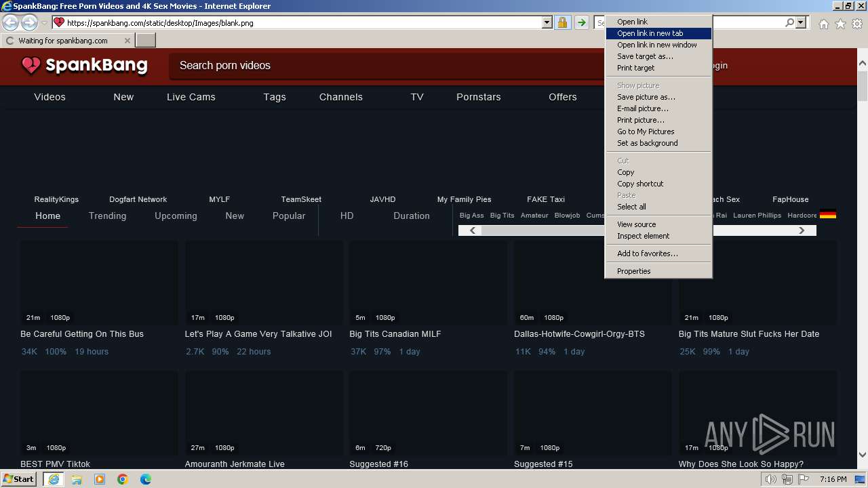This screenshot has width=868, height=488.
Task: Click the Internet Explorer Forward arrow button
Action: coord(29,23)
